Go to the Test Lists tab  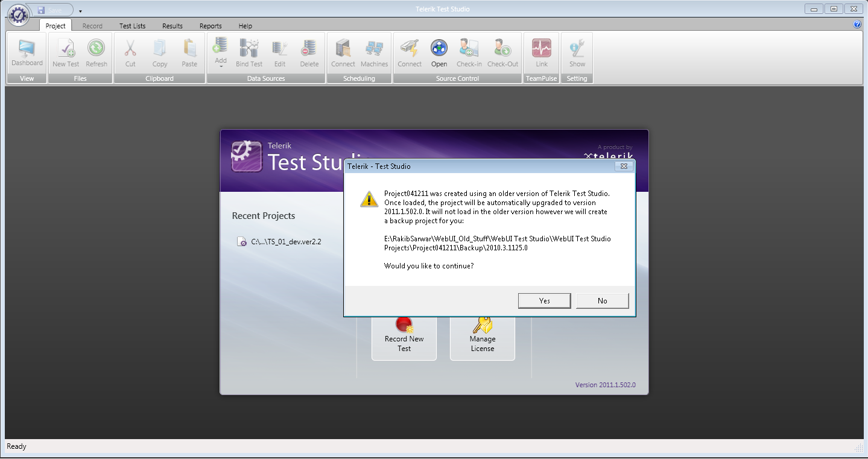pos(132,26)
